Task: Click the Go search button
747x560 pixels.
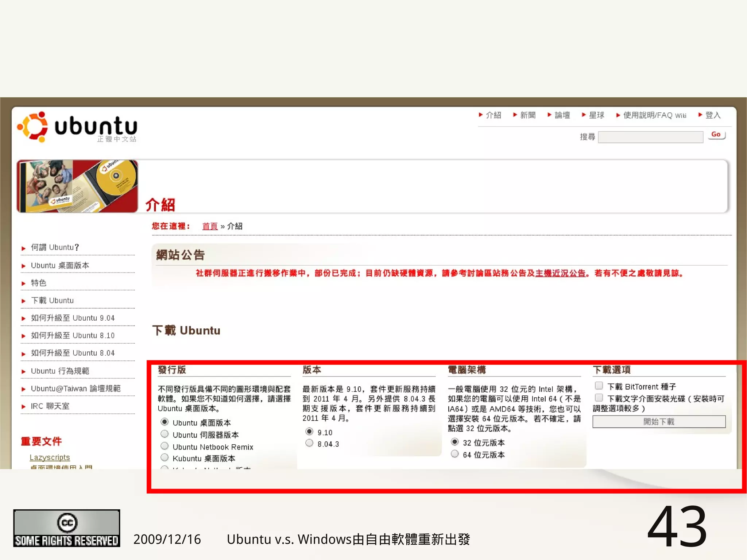Action: point(716,135)
